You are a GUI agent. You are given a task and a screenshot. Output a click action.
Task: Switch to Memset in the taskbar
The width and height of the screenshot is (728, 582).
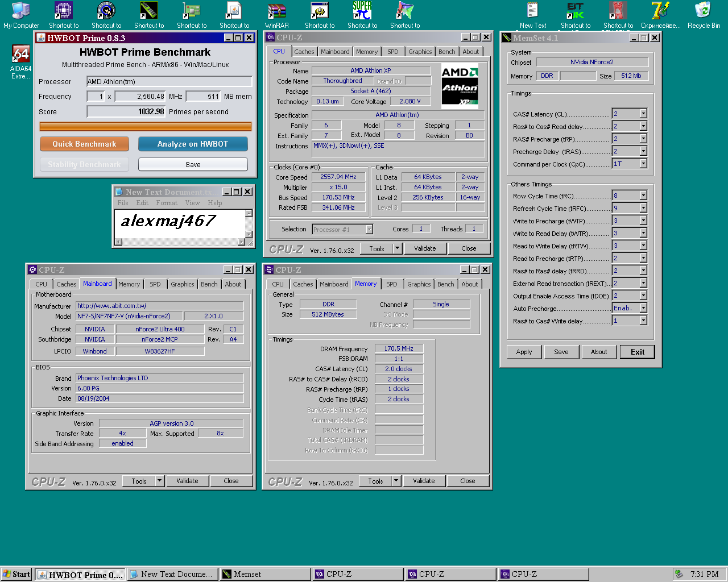[x=266, y=575]
